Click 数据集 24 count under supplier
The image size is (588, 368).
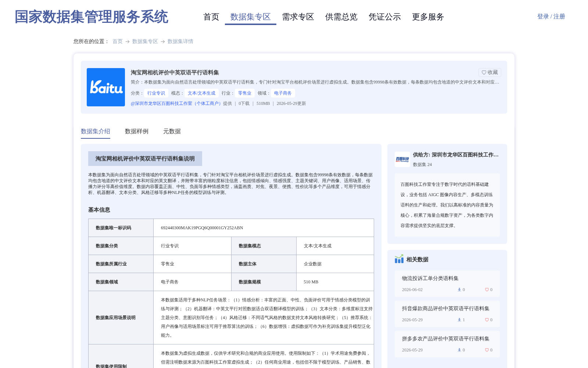tap(423, 164)
